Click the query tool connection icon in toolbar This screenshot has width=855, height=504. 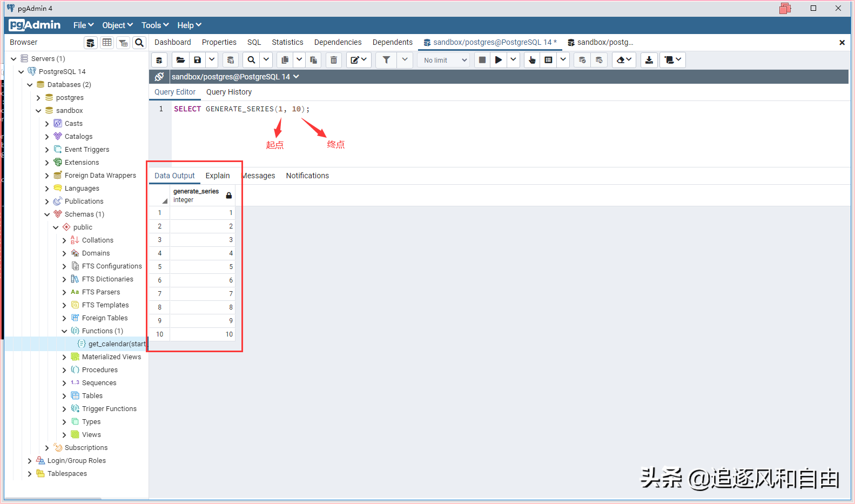(x=159, y=60)
